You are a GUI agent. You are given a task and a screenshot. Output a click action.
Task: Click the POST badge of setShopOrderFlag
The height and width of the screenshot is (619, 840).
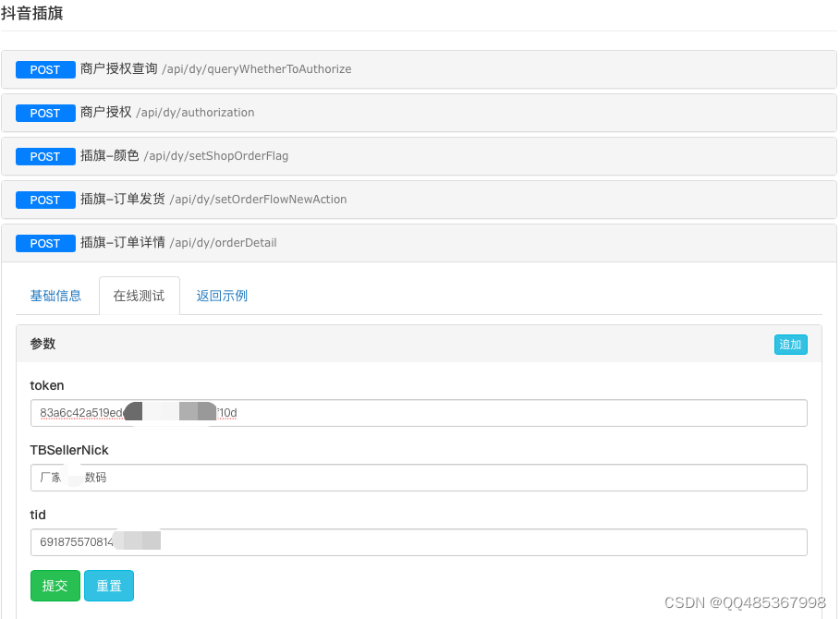(x=45, y=156)
